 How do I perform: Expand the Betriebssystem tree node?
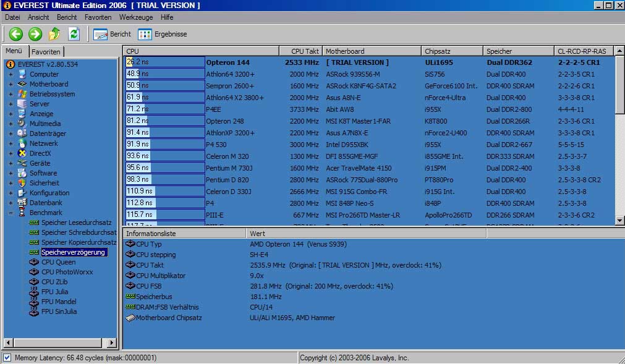point(11,94)
